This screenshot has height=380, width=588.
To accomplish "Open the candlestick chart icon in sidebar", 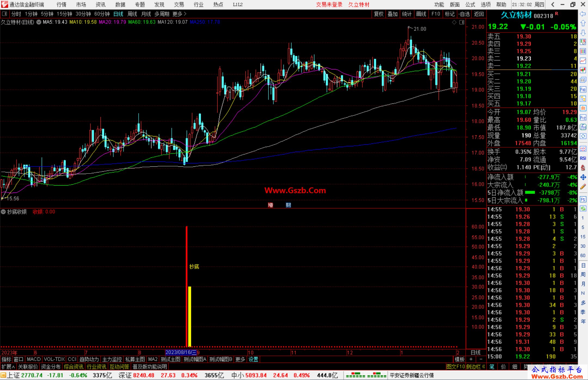I will tap(583, 70).
